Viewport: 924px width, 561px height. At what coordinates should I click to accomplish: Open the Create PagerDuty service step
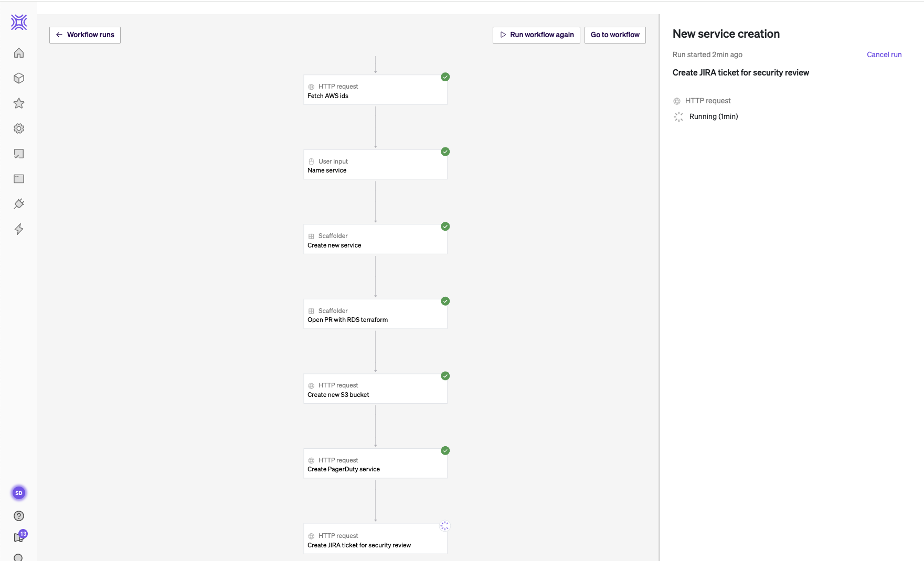(375, 464)
